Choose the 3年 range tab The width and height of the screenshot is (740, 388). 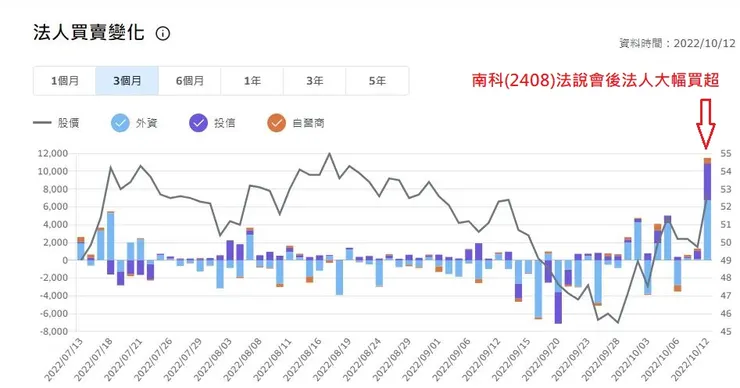tap(315, 81)
